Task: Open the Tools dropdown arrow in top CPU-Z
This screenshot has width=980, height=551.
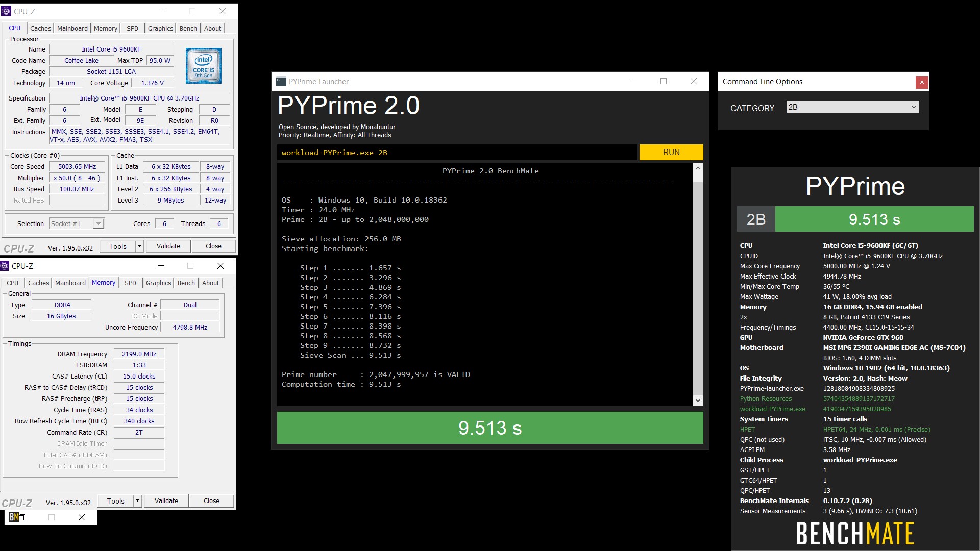Action: point(139,246)
